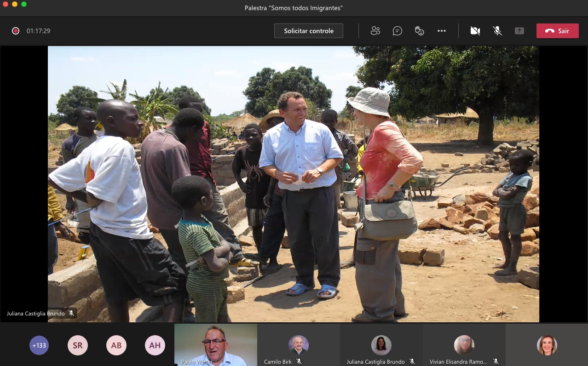Select Vivian Elisandra's avatar
Image resolution: width=588 pixels, height=366 pixels.
pyautogui.click(x=464, y=345)
